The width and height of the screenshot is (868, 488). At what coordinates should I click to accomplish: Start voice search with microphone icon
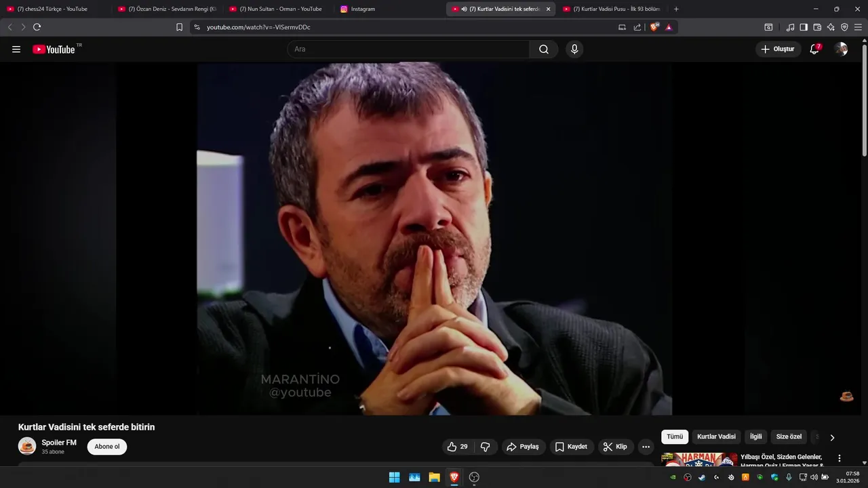click(x=574, y=49)
